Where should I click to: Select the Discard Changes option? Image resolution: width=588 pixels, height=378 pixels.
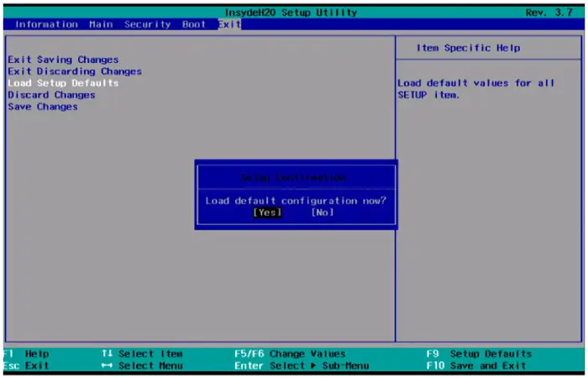51,95
